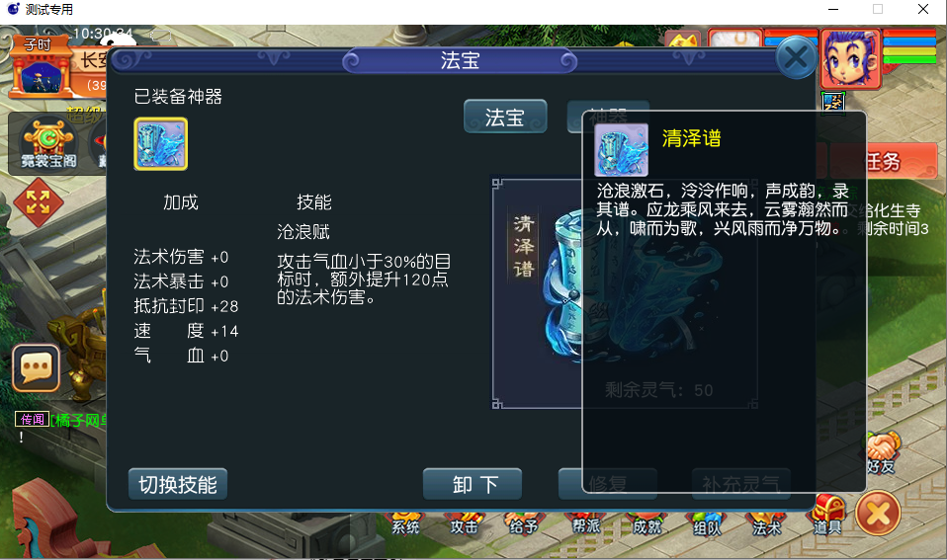947x560 pixels.
Task: Click the player character avatar portrait
Action: (850, 59)
